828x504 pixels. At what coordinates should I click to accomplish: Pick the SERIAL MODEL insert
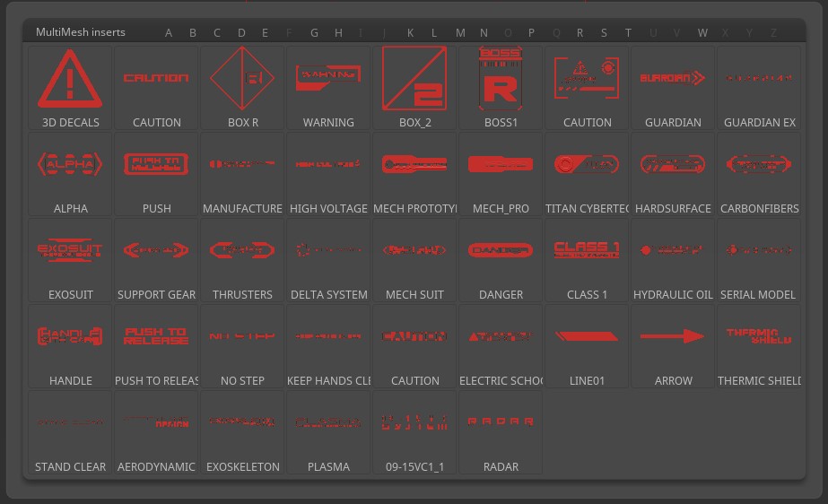tap(759, 260)
